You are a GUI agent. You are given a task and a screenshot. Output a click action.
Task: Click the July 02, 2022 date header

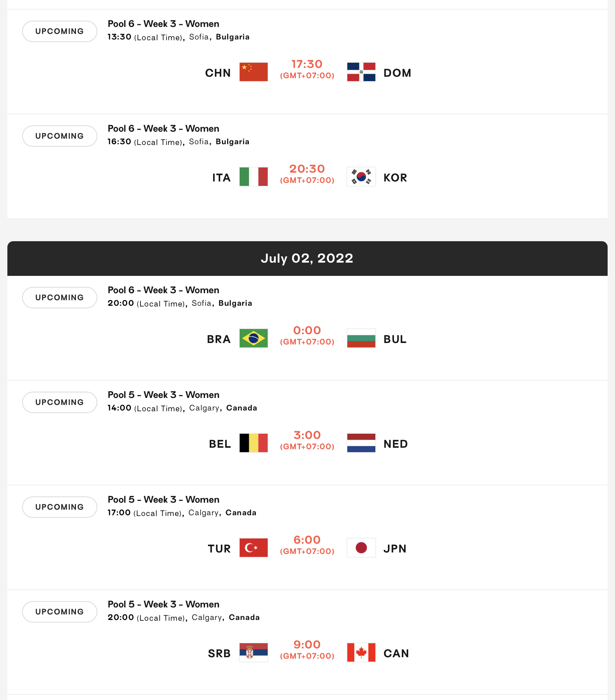307,259
